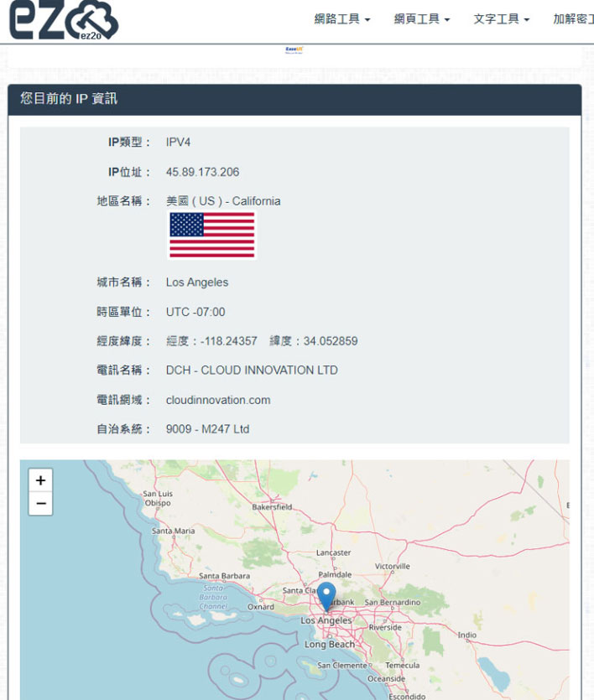Viewport: 594px width, 700px height.
Task: Click the 您目前的 IP 資訊 panel header
Action: click(294, 99)
